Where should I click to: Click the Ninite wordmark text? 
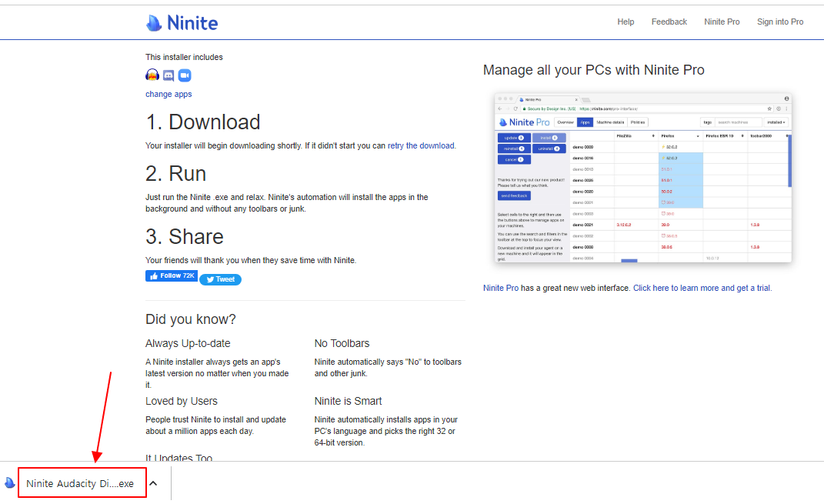(192, 23)
